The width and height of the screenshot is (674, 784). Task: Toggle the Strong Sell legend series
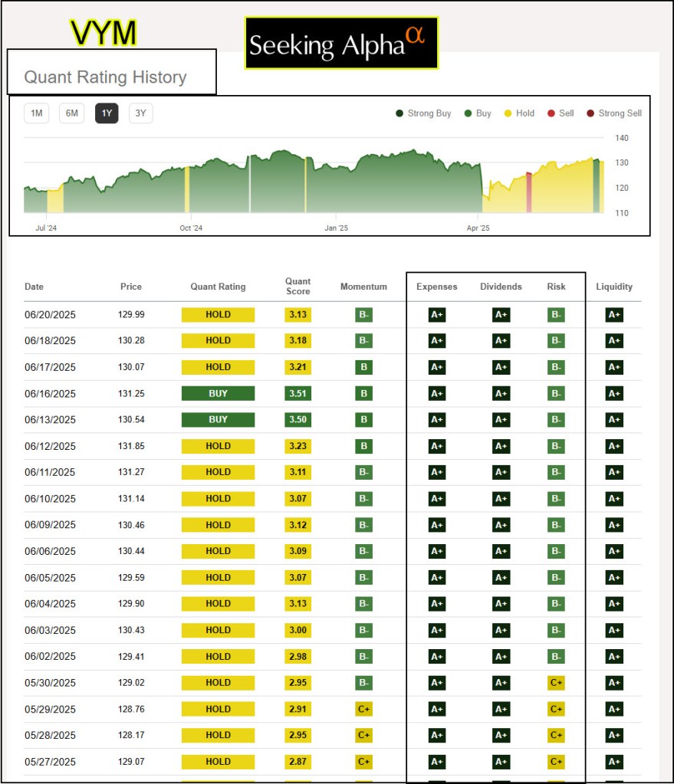pyautogui.click(x=614, y=113)
